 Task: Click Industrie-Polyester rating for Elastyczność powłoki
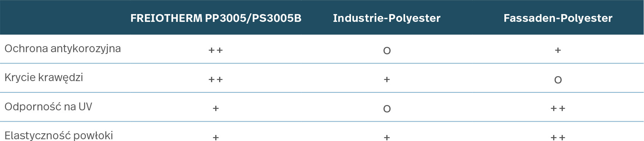click(x=387, y=137)
